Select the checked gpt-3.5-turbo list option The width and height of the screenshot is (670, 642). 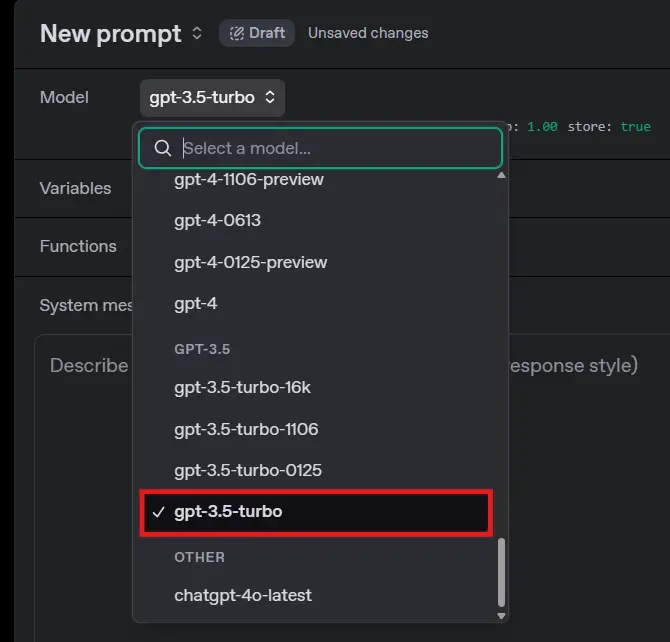[316, 512]
